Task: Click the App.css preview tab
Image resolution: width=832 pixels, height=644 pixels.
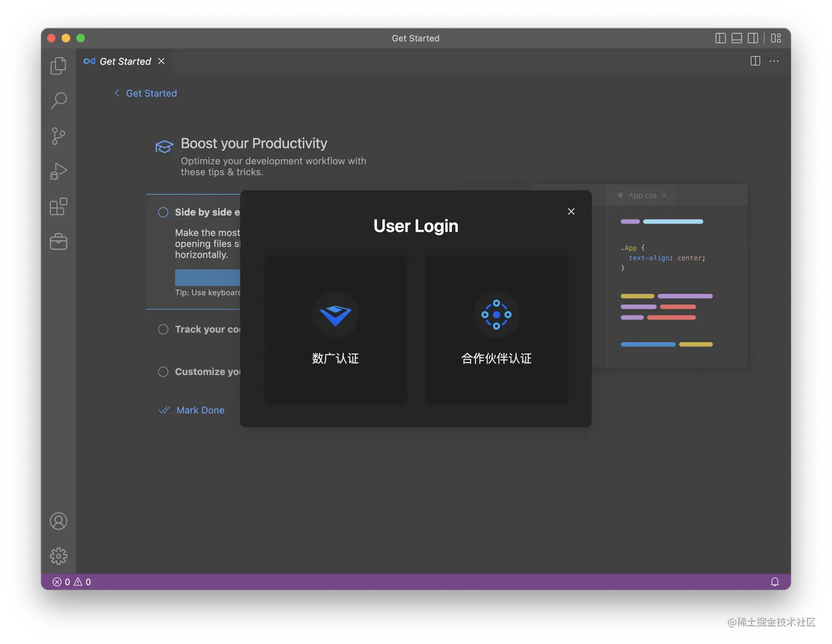Action: [x=641, y=195]
